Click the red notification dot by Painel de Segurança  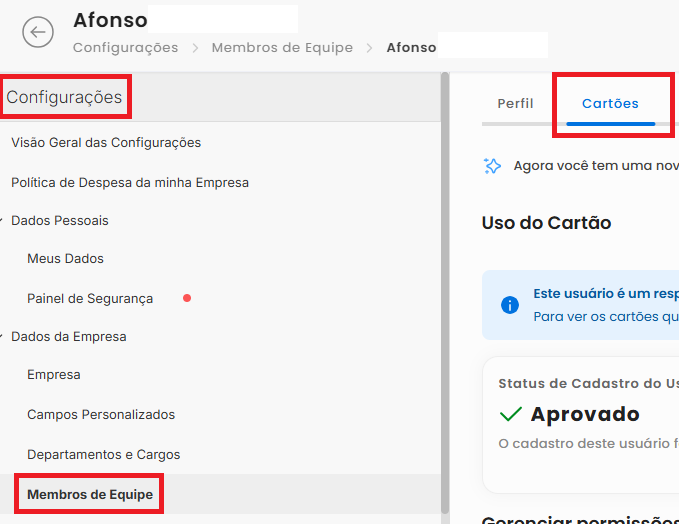186,298
